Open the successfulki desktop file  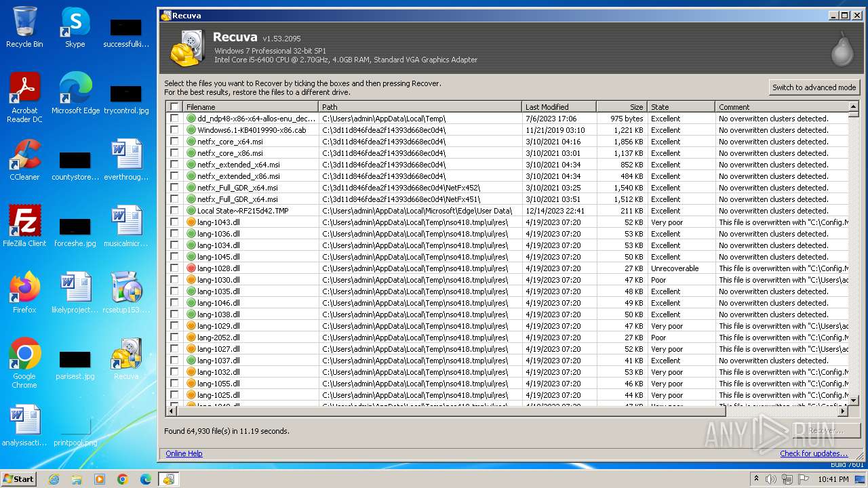tap(126, 33)
